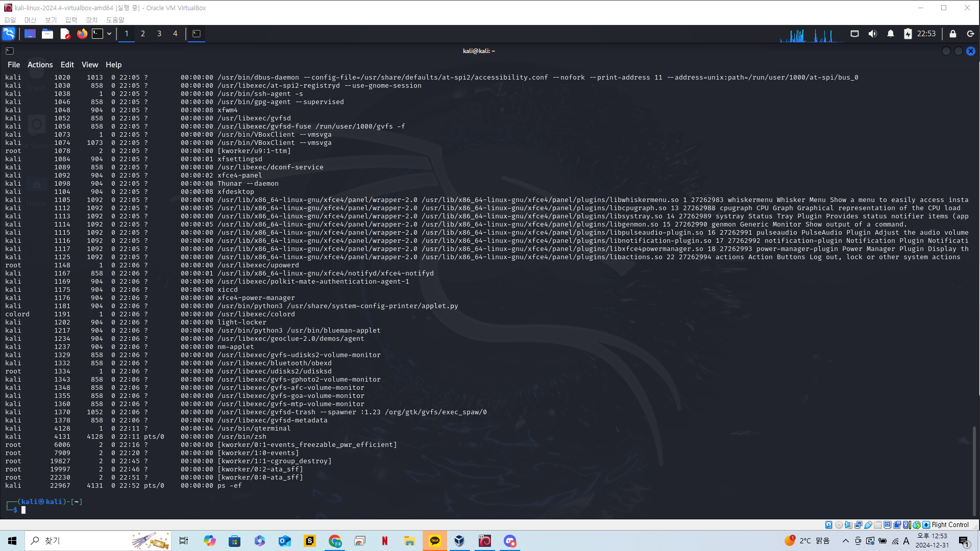Click the volume speaker icon

click(873, 34)
